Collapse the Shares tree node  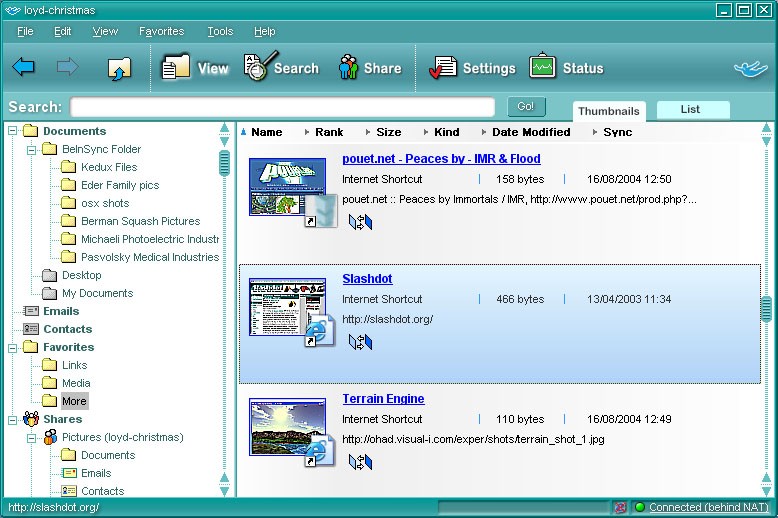(12, 420)
